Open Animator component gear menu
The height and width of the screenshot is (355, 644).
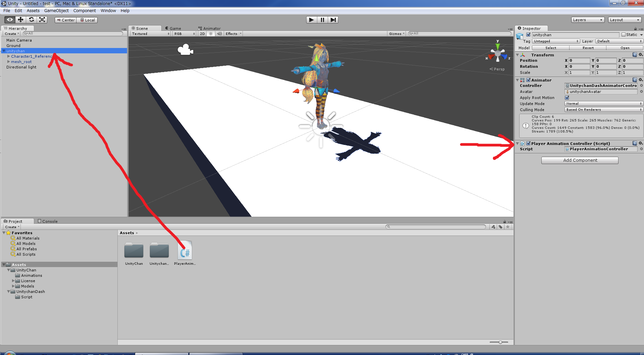pyautogui.click(x=641, y=80)
